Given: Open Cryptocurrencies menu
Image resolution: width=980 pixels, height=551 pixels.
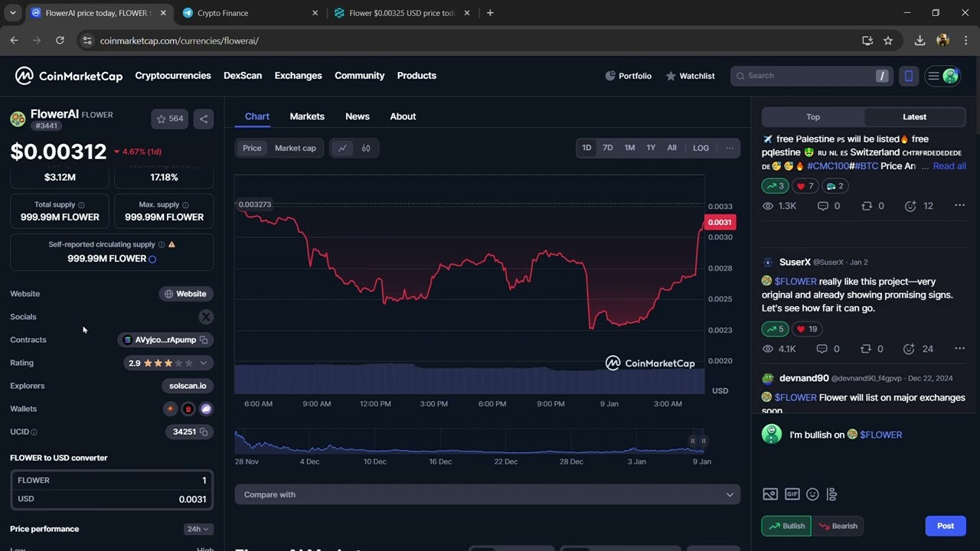Looking at the screenshot, I should coord(173,76).
